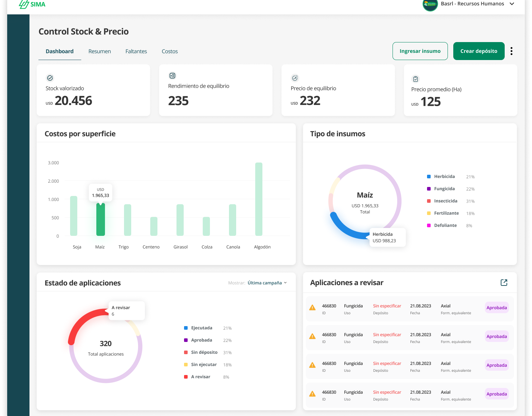Click the Basrl company avatar
Screen dimensions: 532x416
coord(430,4)
